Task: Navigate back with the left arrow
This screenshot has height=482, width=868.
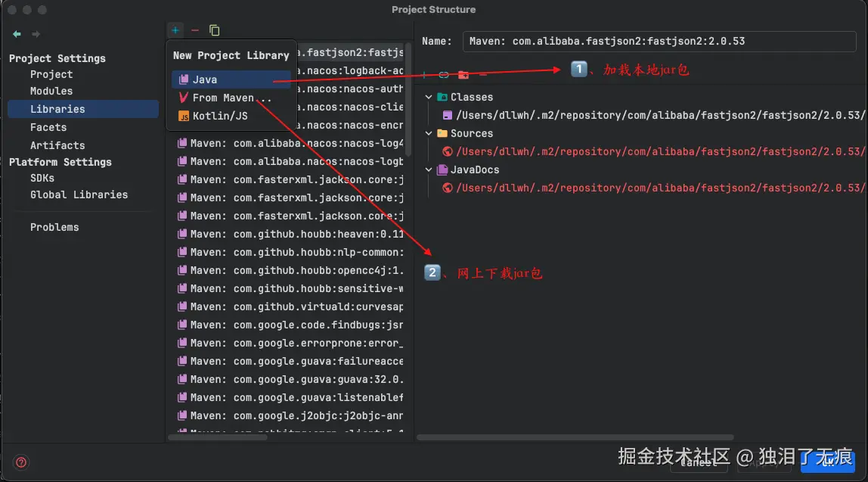Action: point(17,34)
